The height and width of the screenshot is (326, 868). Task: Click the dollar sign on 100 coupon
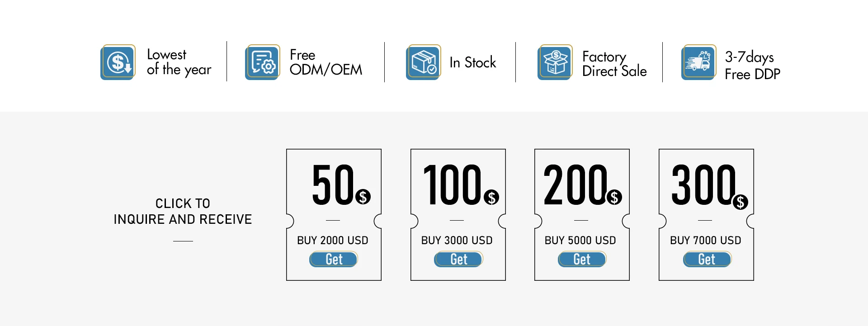click(x=491, y=197)
